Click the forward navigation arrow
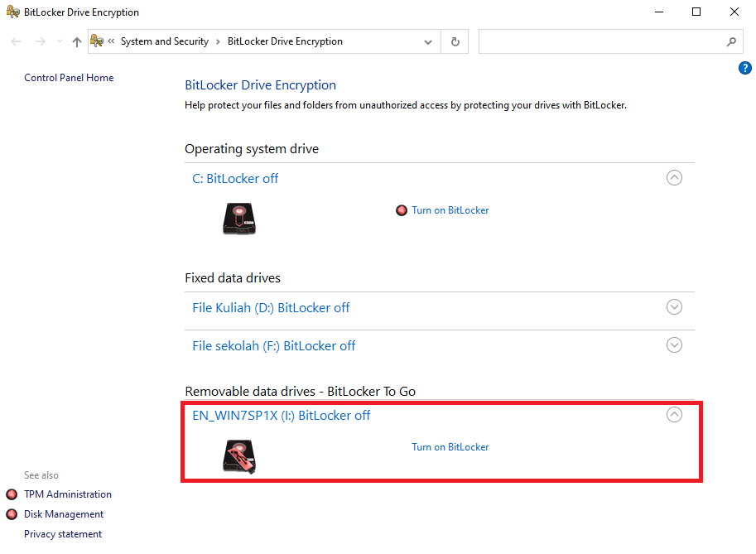Image resolution: width=756 pixels, height=554 pixels. 41,41
